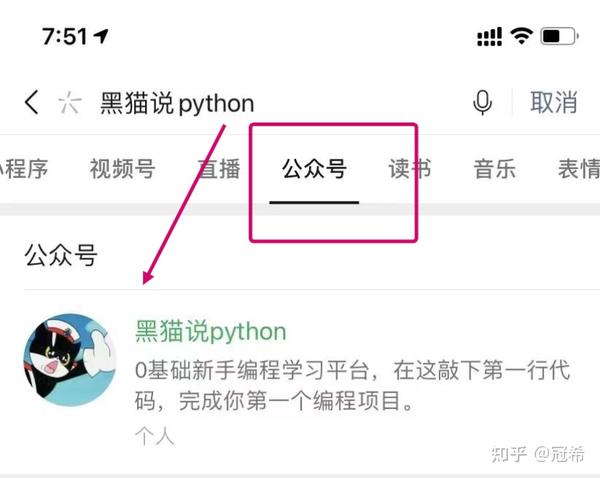Tap the Wi-Fi status icon
The height and width of the screenshot is (478, 600).
(x=521, y=36)
